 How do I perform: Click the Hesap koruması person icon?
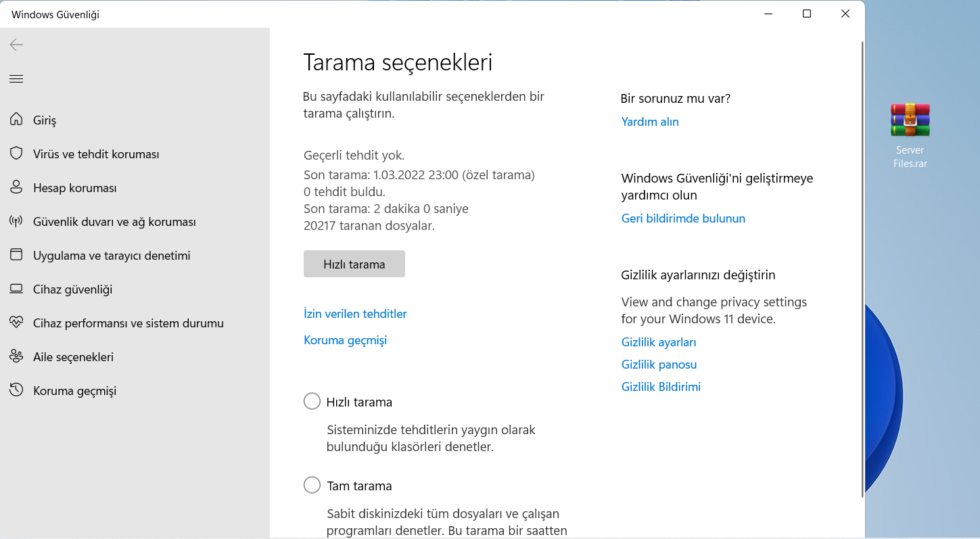point(16,187)
